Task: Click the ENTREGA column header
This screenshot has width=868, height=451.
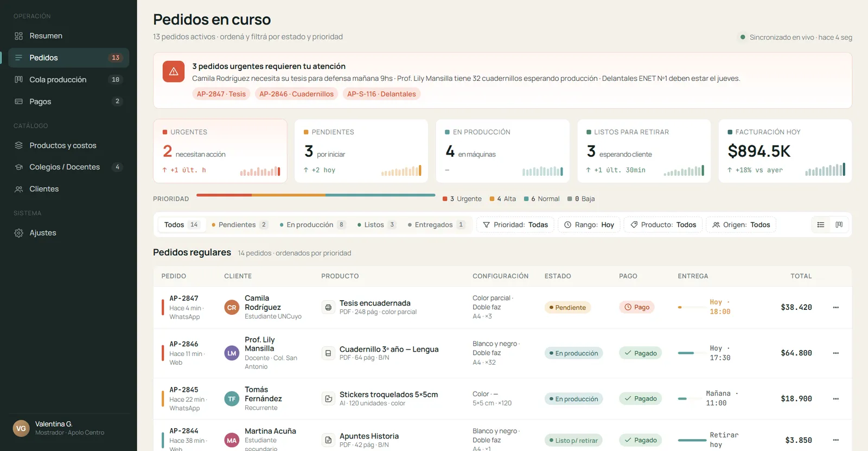Action: pos(693,276)
